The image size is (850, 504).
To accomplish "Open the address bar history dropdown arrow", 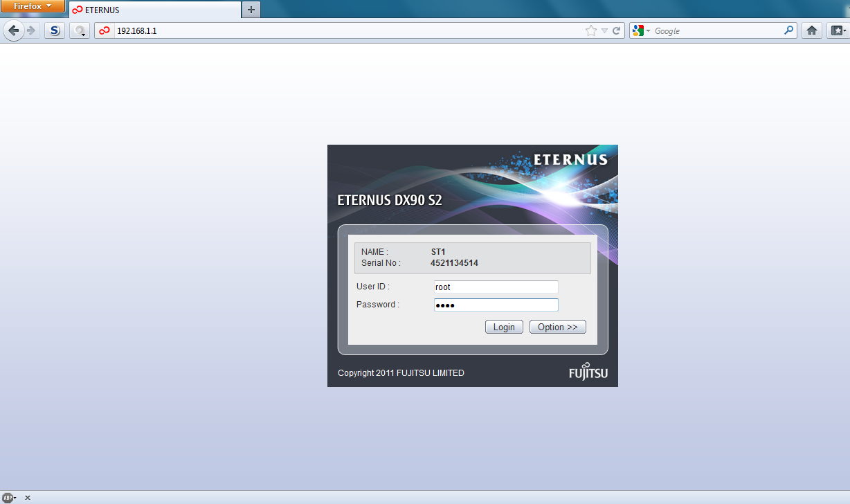I will coord(604,30).
